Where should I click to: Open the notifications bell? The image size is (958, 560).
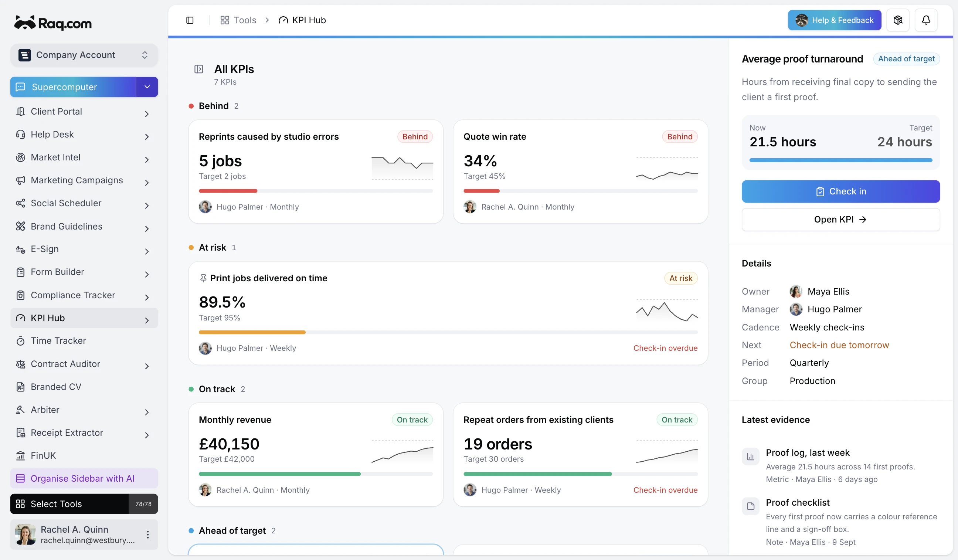point(926,20)
